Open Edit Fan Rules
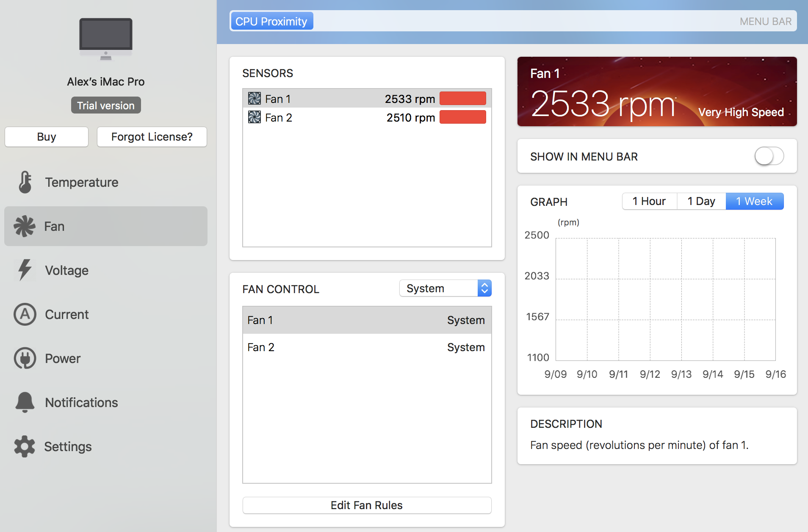808x532 pixels. click(367, 505)
